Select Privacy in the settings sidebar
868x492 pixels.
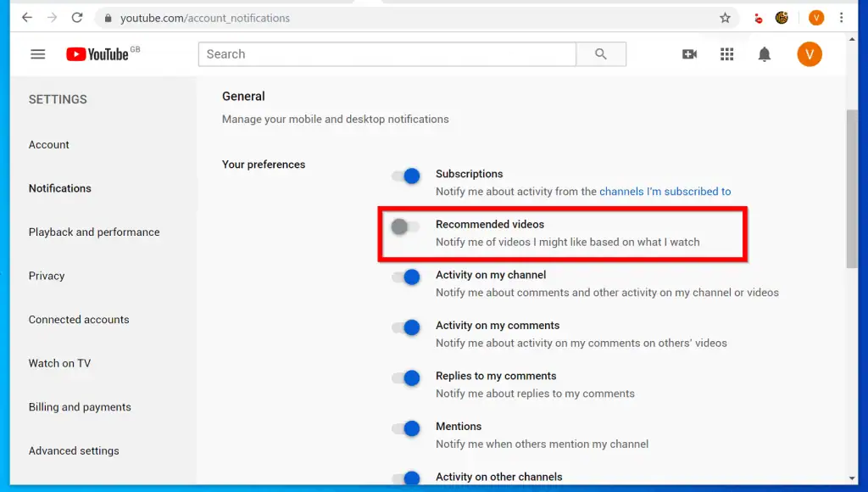point(47,276)
